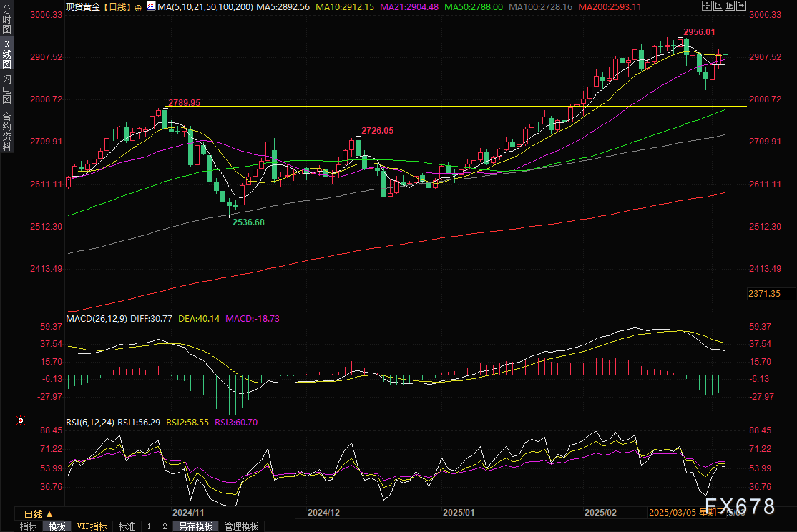797x532 pixels.
Task: Switch to template 1
Action: (x=149, y=526)
